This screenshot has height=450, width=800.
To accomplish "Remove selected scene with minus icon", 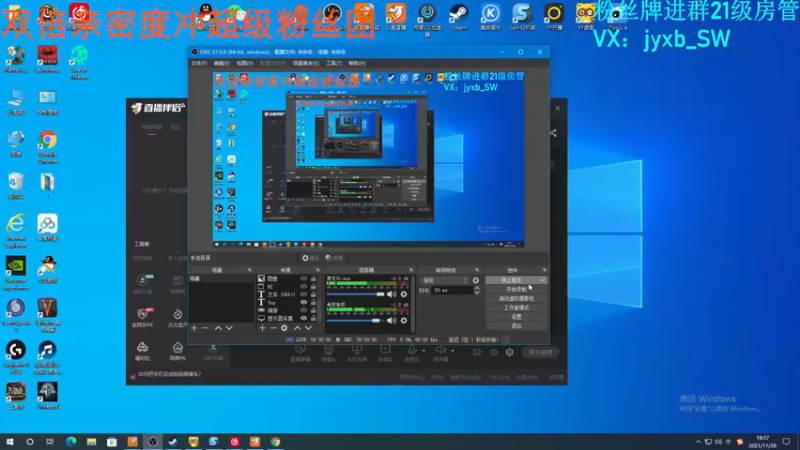I will [x=205, y=328].
